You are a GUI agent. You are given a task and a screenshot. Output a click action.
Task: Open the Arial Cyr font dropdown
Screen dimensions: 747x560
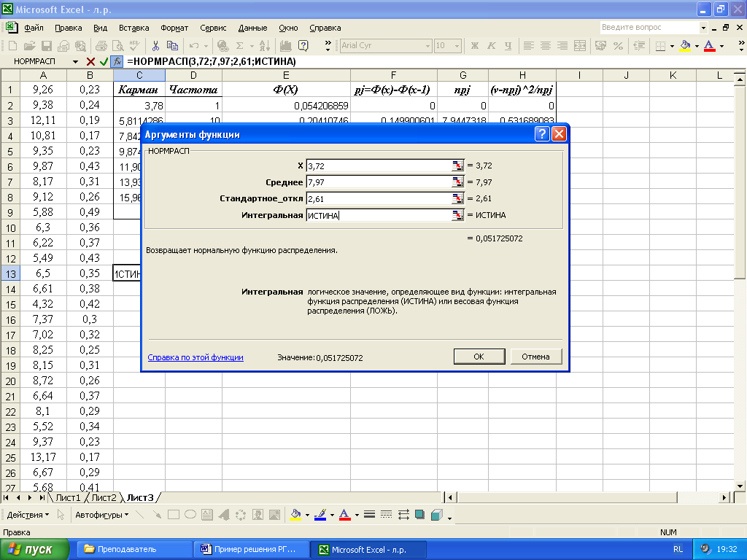click(427, 46)
